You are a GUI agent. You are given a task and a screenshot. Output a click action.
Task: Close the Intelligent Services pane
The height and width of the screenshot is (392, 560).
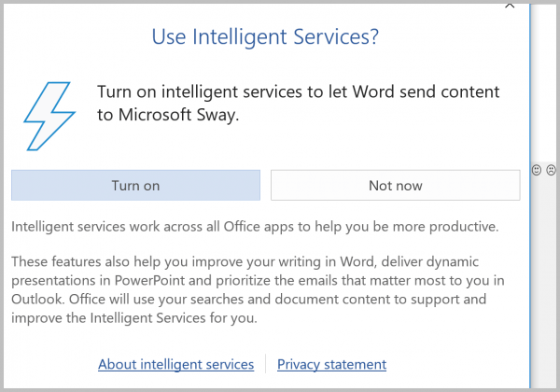(x=510, y=5)
